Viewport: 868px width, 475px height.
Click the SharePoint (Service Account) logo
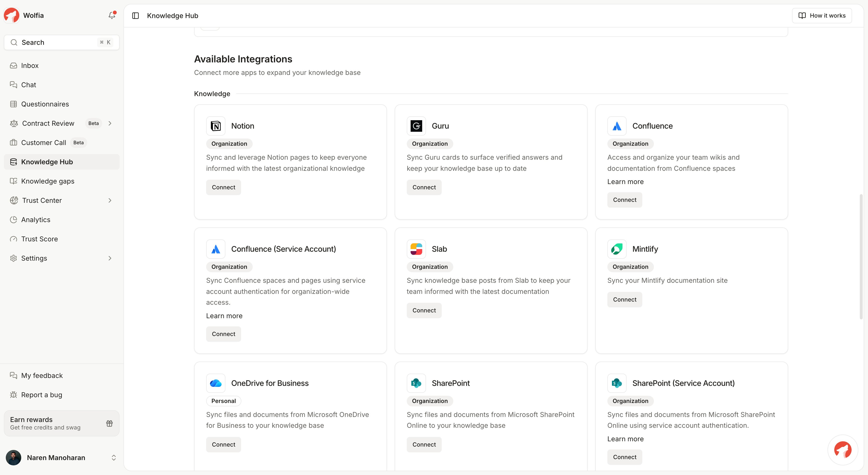(617, 383)
